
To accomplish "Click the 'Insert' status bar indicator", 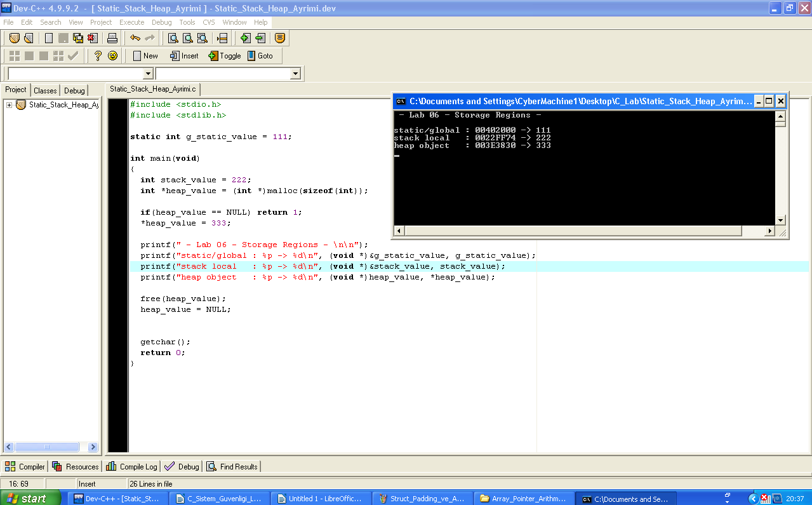I will (87, 484).
